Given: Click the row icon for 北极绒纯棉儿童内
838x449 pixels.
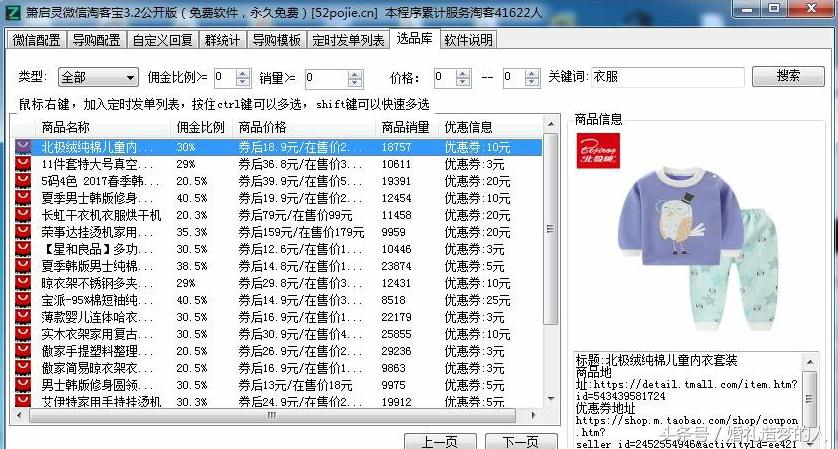Looking at the screenshot, I should (x=23, y=147).
